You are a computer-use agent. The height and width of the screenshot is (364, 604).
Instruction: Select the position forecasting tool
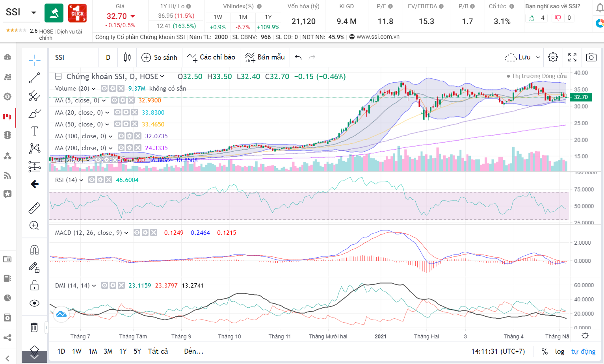pos(35,167)
